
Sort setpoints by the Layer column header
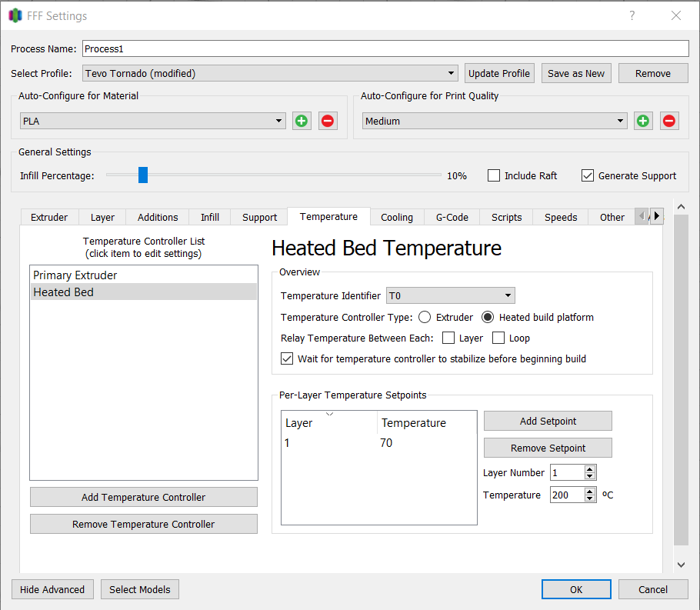tap(329, 422)
